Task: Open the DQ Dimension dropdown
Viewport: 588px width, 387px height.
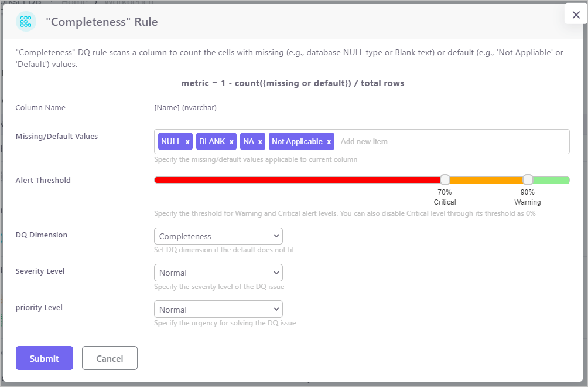Action: (x=218, y=236)
